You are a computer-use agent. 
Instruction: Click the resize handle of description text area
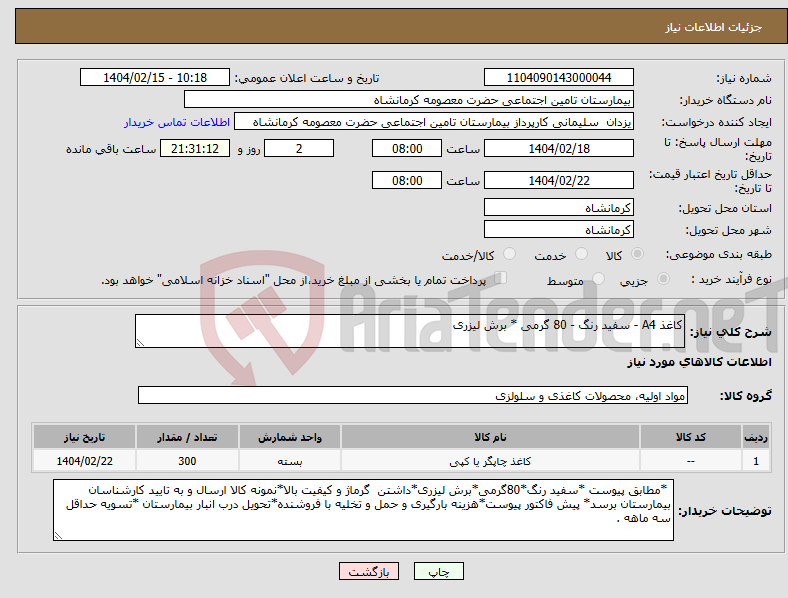(140, 343)
